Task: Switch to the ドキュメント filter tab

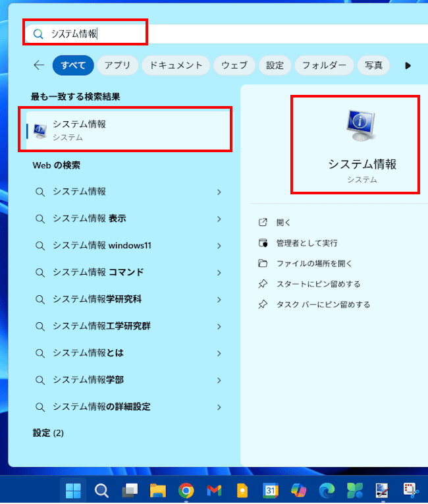Action: click(x=176, y=65)
